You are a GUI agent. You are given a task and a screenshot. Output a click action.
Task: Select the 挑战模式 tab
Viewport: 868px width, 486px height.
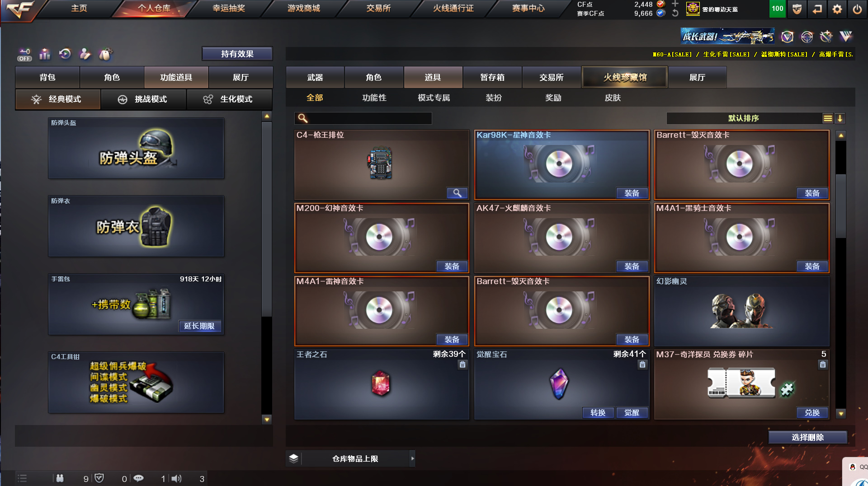143,99
